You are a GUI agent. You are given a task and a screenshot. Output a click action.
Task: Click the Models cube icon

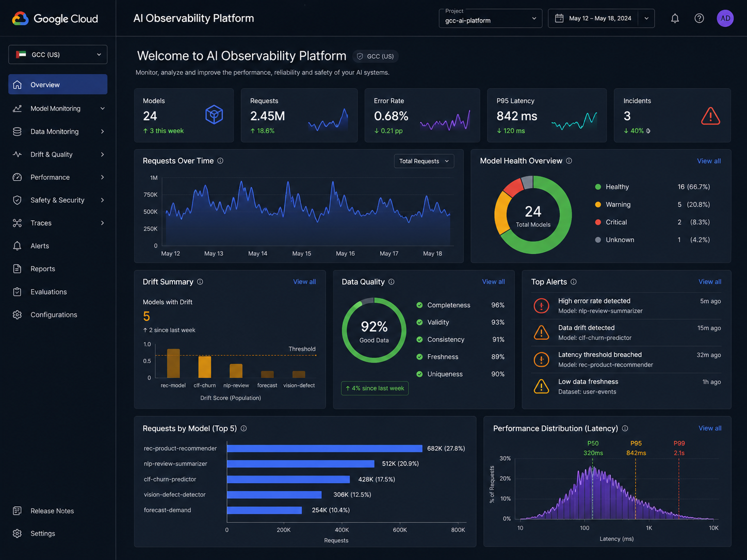click(214, 114)
